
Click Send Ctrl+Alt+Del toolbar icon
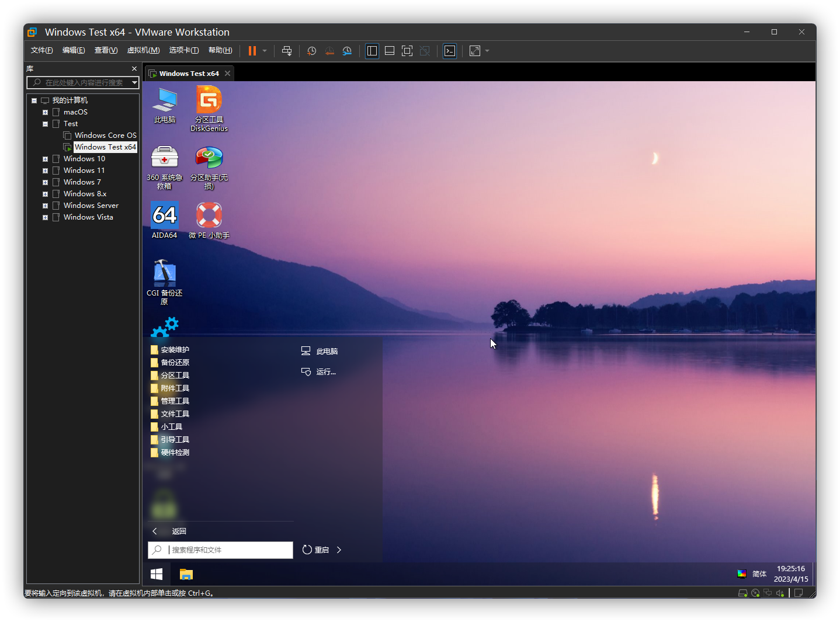pos(287,51)
